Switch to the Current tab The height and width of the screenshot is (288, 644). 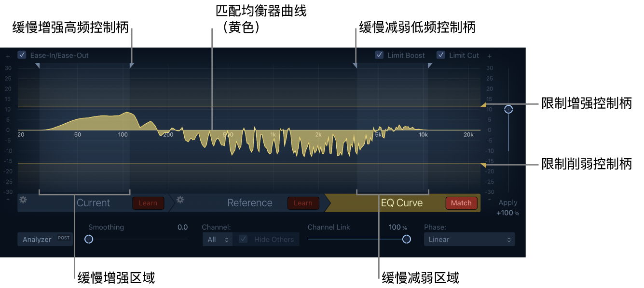point(93,203)
